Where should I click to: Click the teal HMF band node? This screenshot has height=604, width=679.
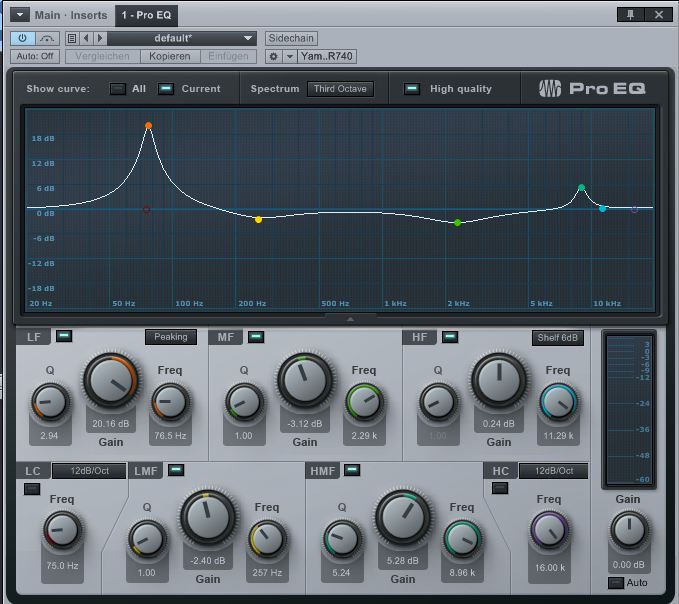[x=582, y=187]
